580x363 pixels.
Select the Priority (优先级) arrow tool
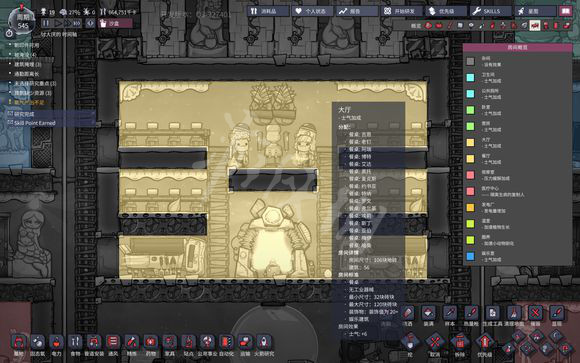click(485, 344)
